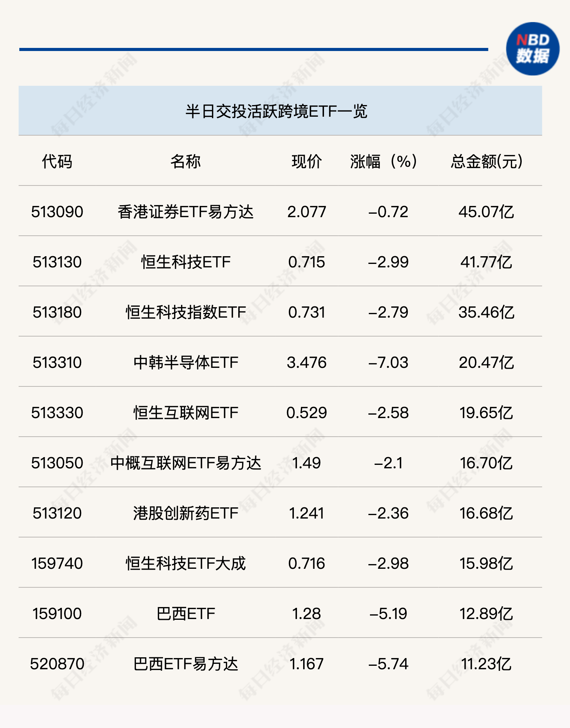
Task: Select the 巴西ETF易方达 name
Action: pos(185,664)
